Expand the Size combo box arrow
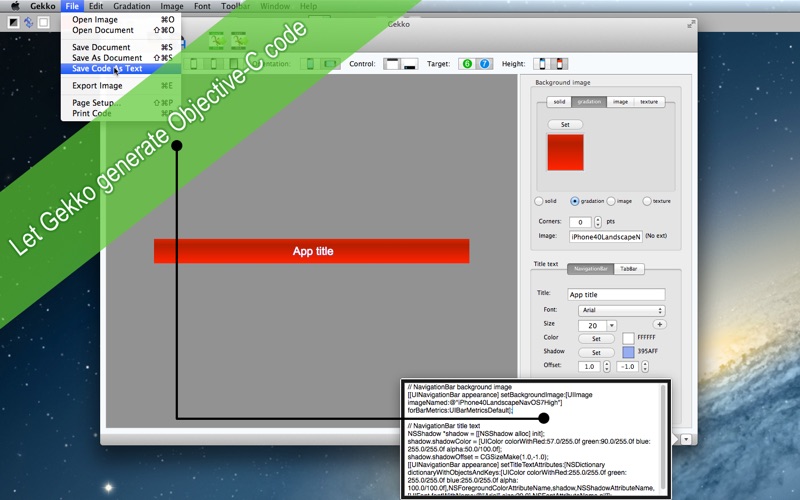 coord(612,326)
